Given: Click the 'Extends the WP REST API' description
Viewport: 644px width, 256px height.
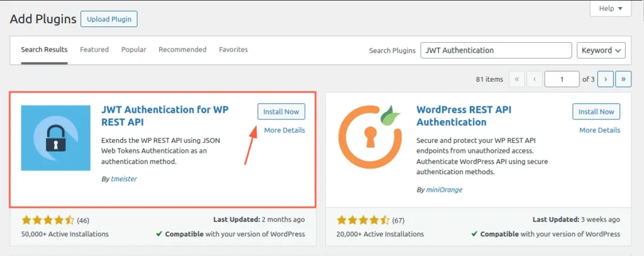Looking at the screenshot, I should pyautogui.click(x=161, y=151).
